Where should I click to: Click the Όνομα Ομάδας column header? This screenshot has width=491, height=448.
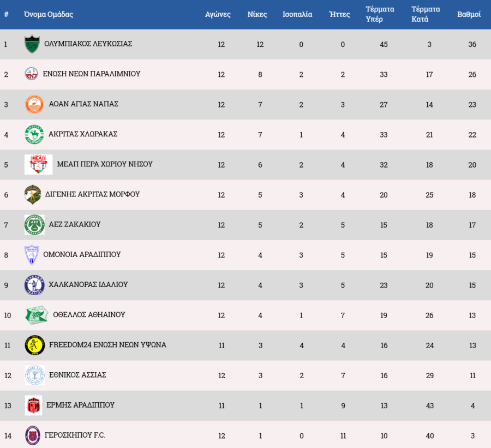point(49,14)
